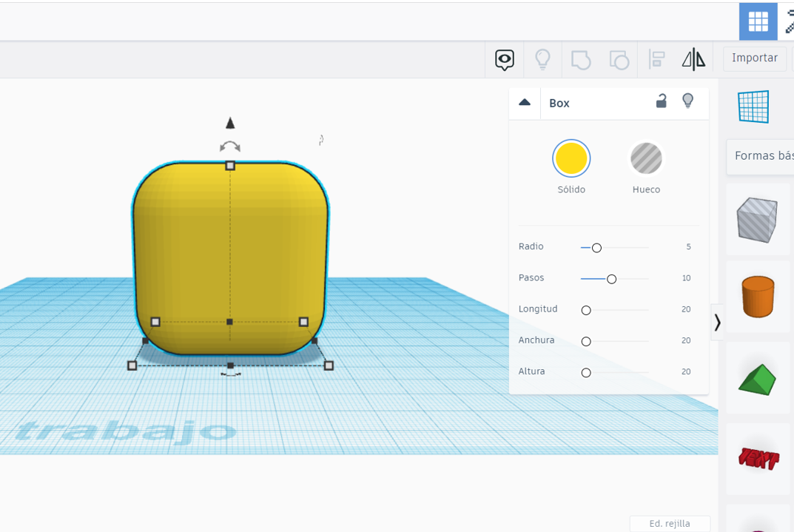Click the mirror flip icon
The width and height of the screenshot is (794, 532).
pyautogui.click(x=693, y=59)
